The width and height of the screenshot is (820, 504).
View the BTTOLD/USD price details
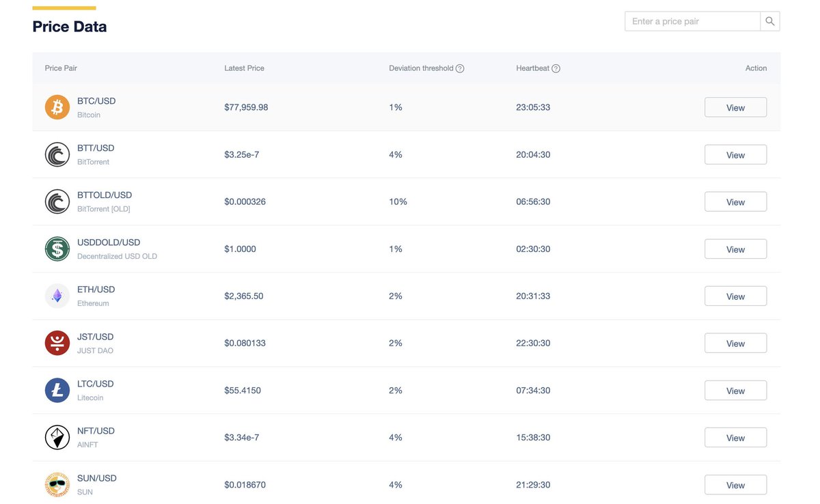click(735, 202)
